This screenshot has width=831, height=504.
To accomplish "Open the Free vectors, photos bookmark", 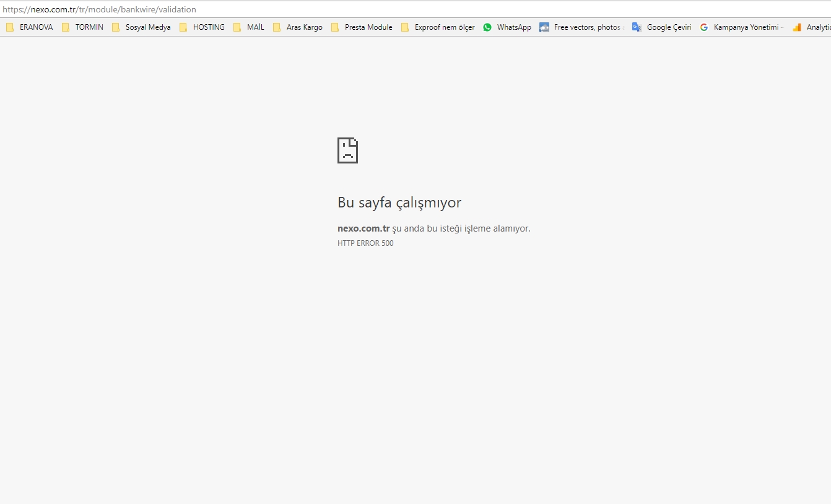I will [581, 27].
